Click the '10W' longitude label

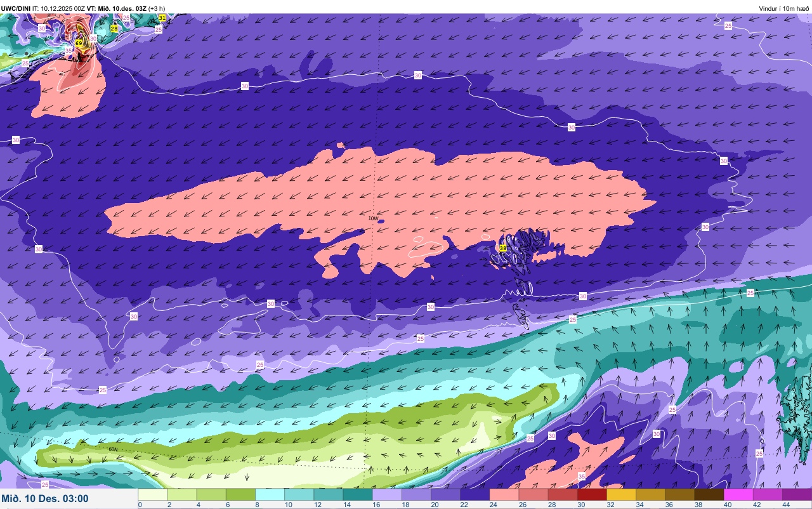tap(374, 218)
